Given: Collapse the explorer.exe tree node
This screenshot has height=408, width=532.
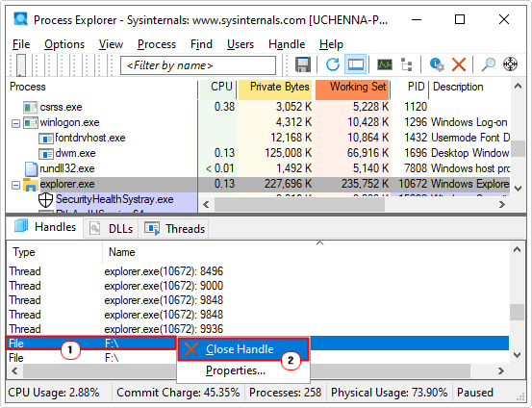Looking at the screenshot, I should 15,185.
